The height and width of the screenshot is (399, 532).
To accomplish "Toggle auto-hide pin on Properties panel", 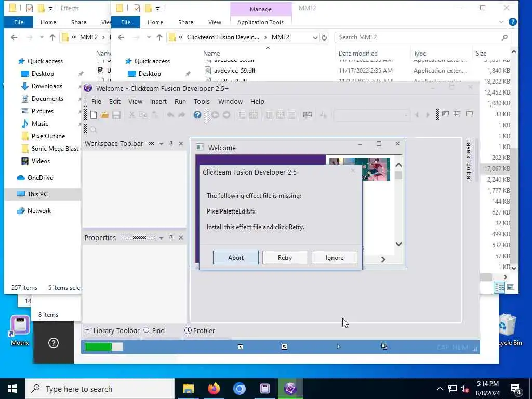I will 171,237.
